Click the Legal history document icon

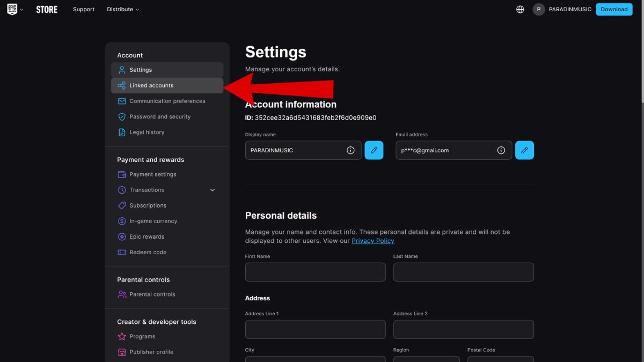pyautogui.click(x=122, y=132)
